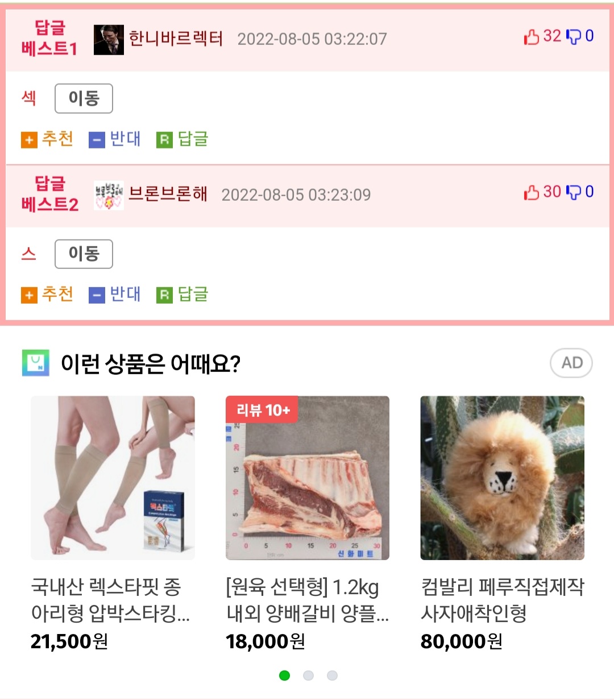Select the second carousel page dot
The width and height of the screenshot is (614, 700).
coord(309,676)
